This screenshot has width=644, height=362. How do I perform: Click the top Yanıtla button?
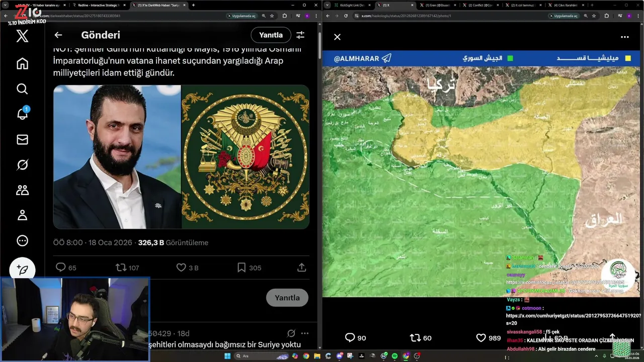[271, 35]
